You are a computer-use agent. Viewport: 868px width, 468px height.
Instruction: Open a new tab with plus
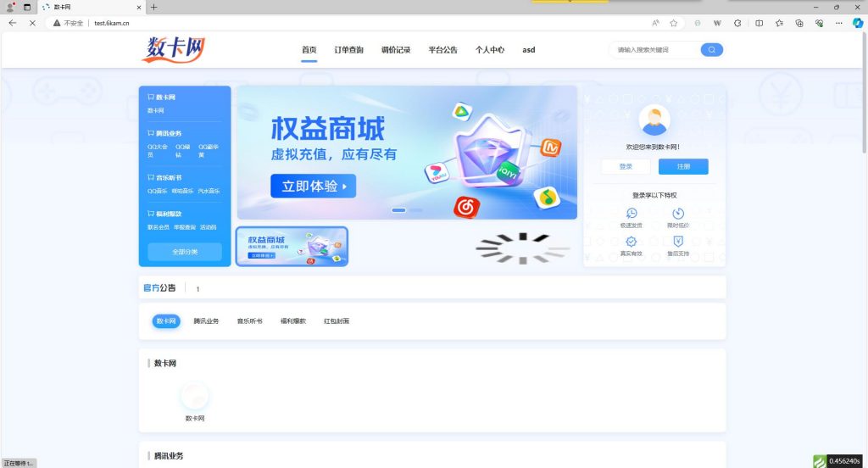click(154, 7)
